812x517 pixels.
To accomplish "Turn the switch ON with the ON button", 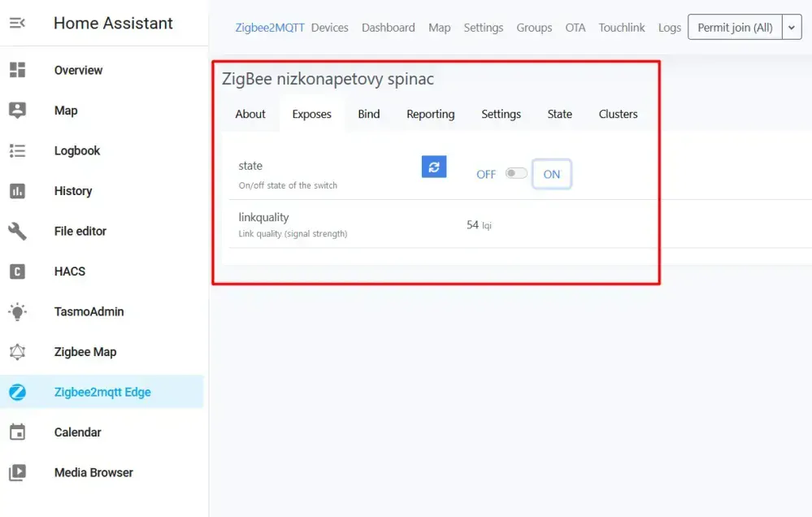I will pos(552,174).
